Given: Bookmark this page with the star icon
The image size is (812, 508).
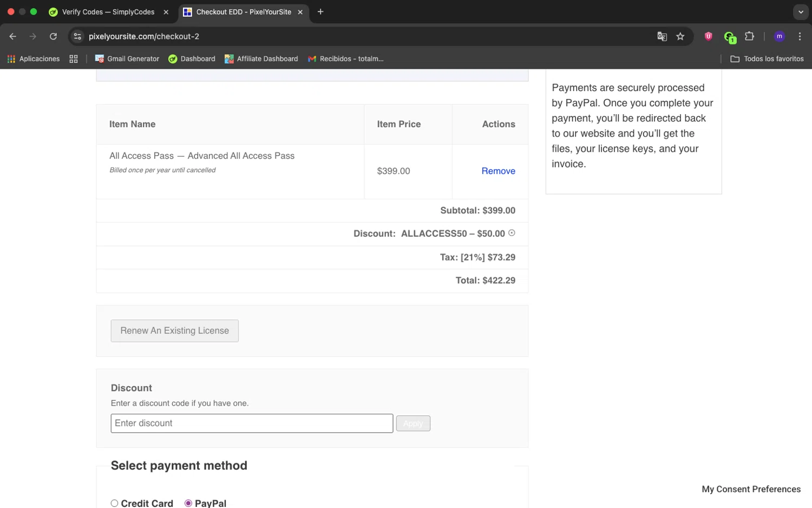Looking at the screenshot, I should point(680,36).
